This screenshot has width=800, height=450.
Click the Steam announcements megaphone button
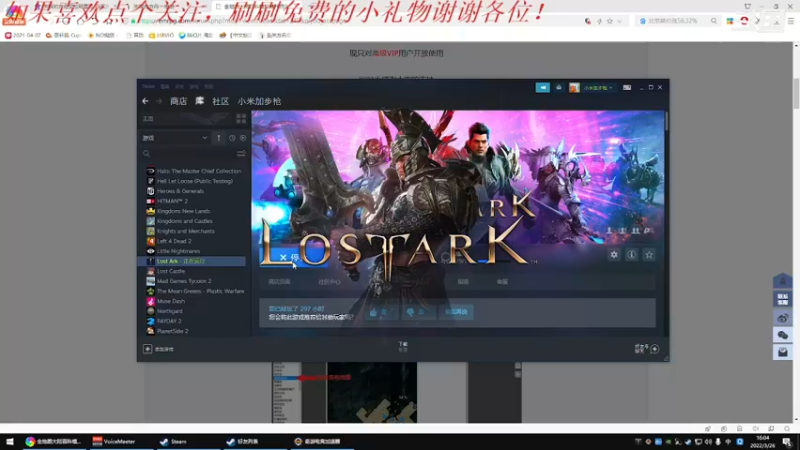point(542,88)
